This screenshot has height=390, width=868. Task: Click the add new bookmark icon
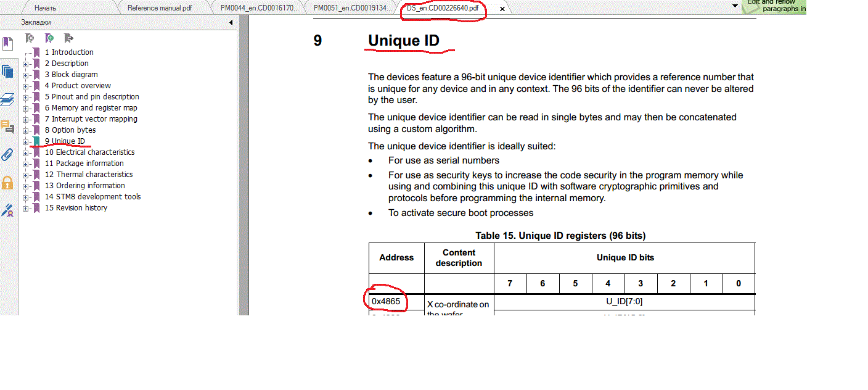click(x=49, y=38)
